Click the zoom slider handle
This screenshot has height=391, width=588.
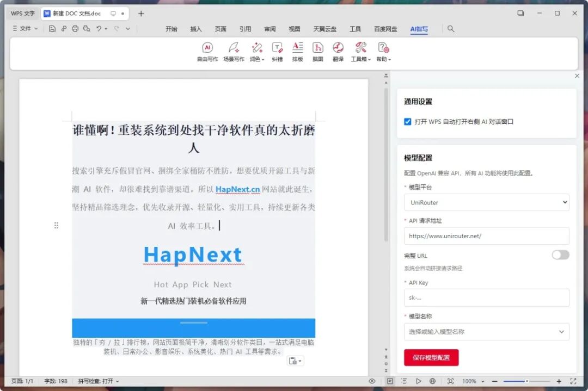coord(527,381)
